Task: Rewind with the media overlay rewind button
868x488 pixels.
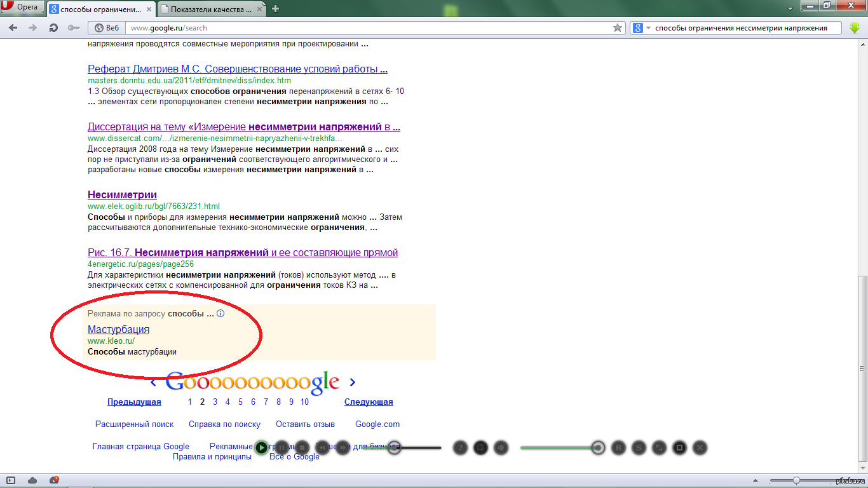Action: [323, 447]
